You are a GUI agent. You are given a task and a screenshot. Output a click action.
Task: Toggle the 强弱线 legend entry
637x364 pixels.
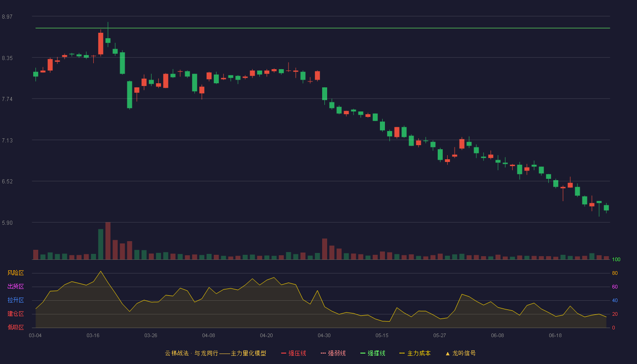[x=333, y=353]
